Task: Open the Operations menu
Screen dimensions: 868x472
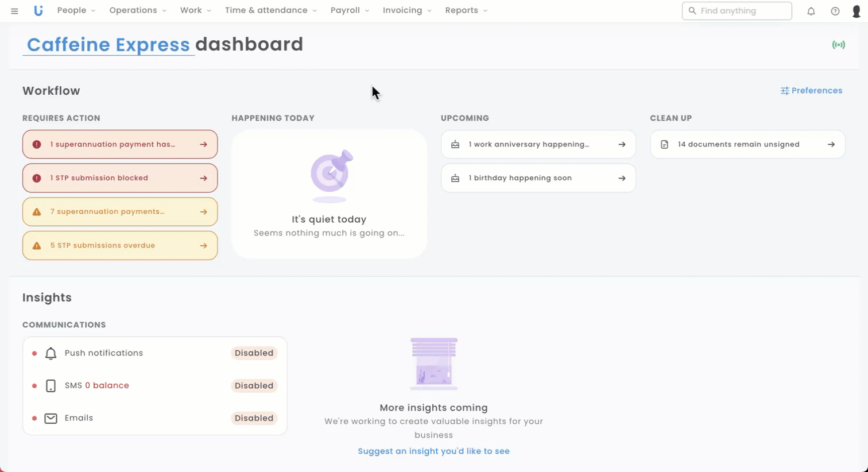Action: [137, 10]
